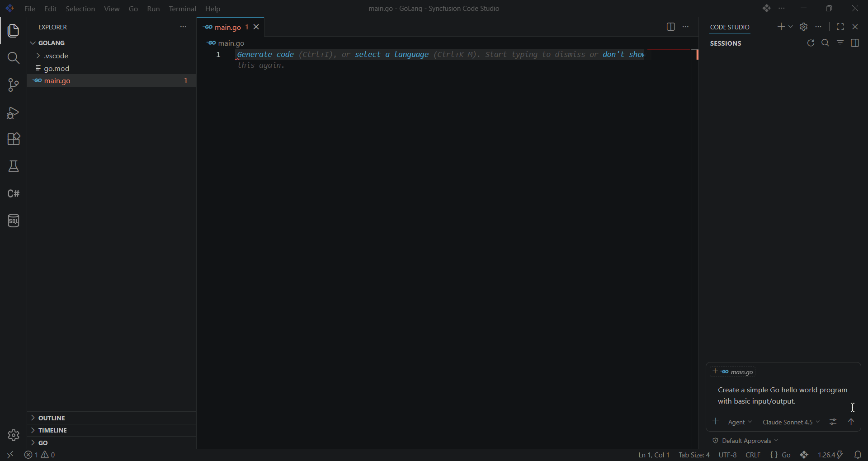Open the File menu

coord(30,9)
